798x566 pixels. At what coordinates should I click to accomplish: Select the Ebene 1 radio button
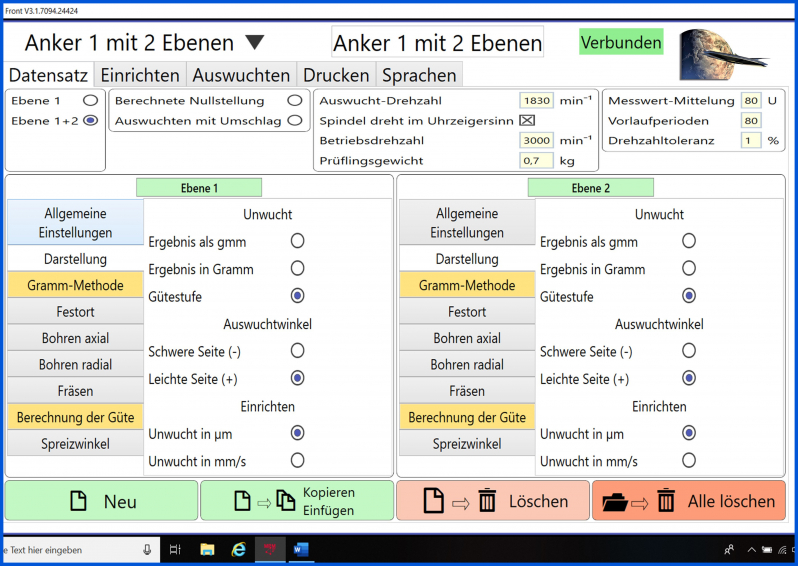click(90, 101)
